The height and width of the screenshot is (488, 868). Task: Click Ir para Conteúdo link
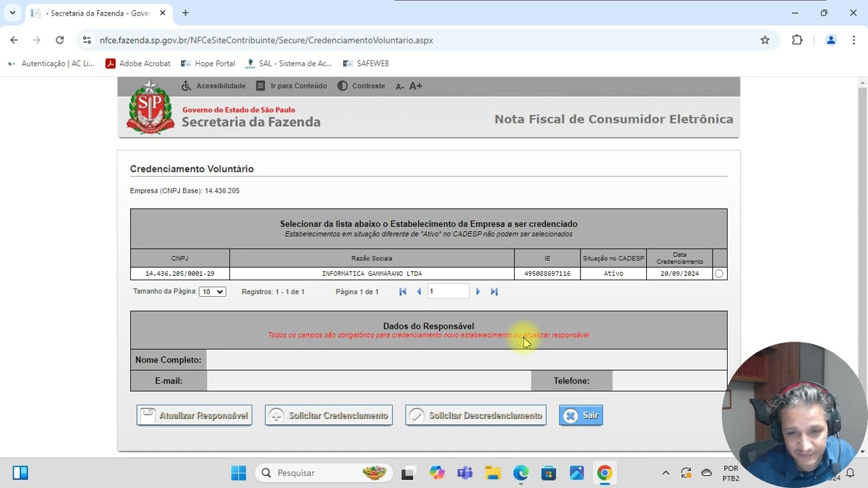click(291, 86)
